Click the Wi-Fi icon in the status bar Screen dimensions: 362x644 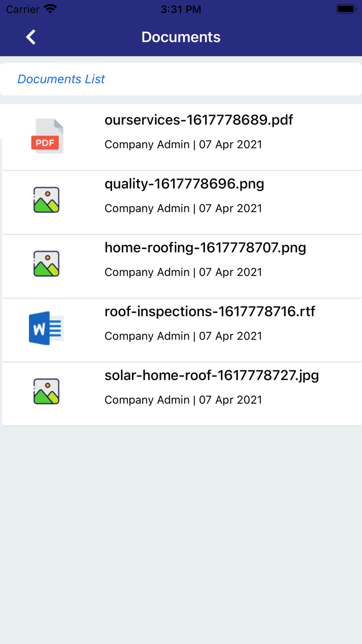(50, 8)
